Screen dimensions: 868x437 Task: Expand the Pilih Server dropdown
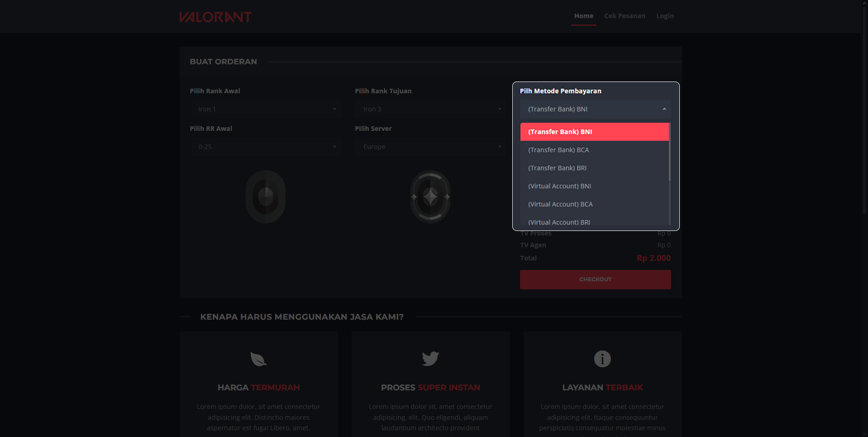(430, 147)
